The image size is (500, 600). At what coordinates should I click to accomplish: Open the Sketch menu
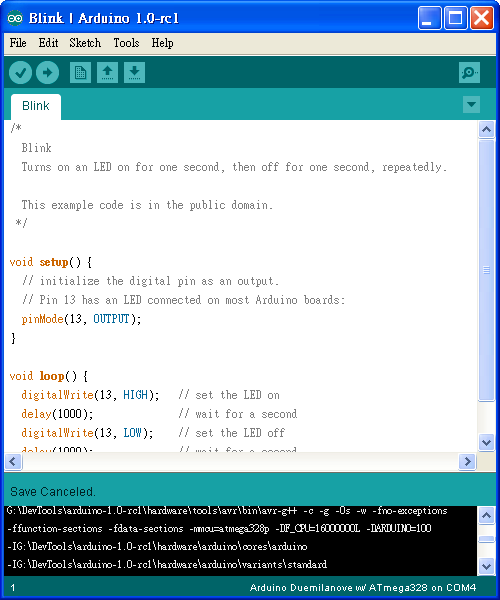tap(85, 43)
